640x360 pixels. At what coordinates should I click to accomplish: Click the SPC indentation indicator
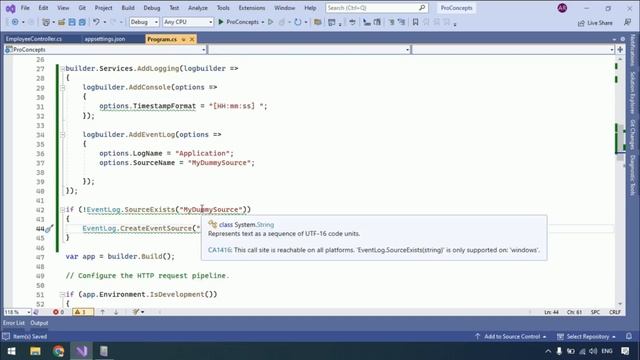595,312
